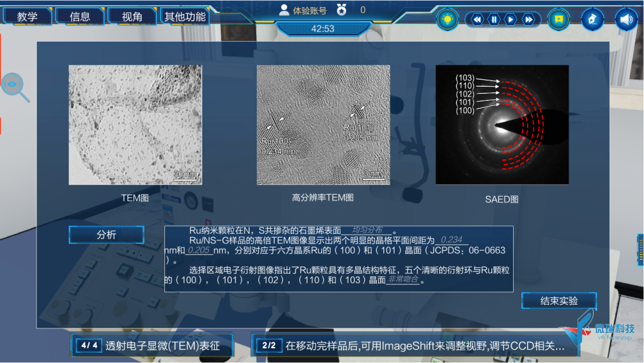The image size is (644, 363).
Task: Click the 0.234 blank field
Action: click(x=451, y=240)
